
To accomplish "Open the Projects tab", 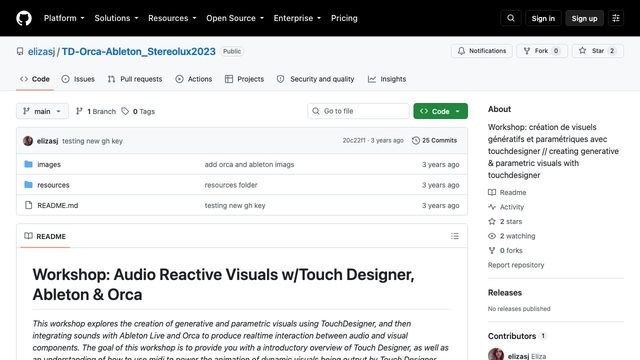I will coord(244,79).
